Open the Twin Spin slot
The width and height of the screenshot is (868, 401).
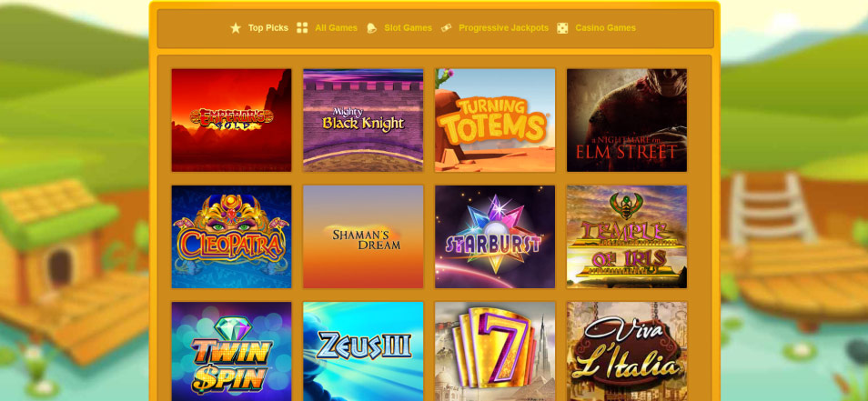(x=231, y=351)
